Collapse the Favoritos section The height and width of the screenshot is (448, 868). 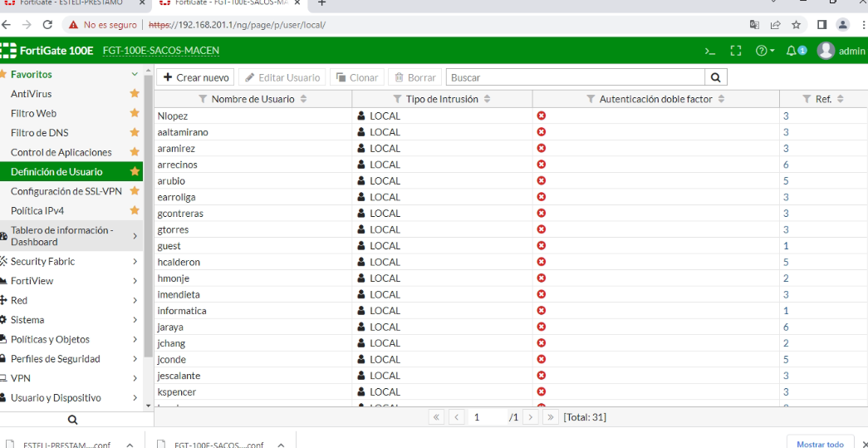pos(135,75)
